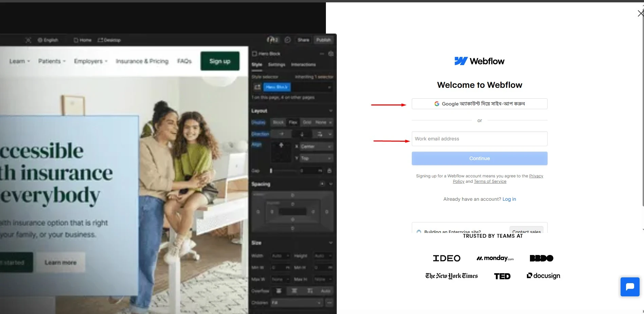Click the English locale selector in Designer

tap(48, 40)
